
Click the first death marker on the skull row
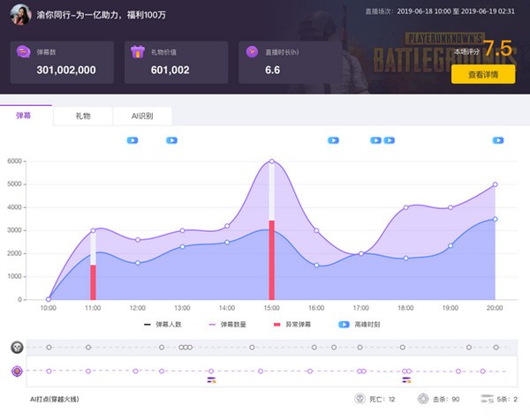49,347
